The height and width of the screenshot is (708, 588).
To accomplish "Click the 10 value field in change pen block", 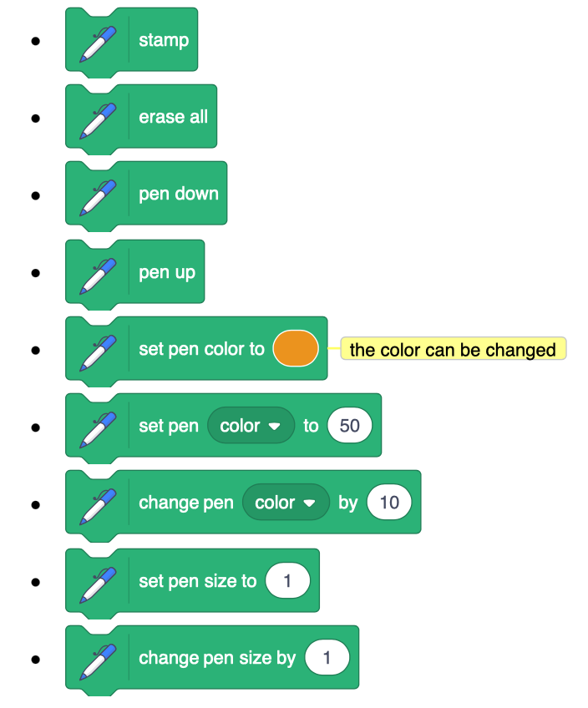I will click(389, 502).
